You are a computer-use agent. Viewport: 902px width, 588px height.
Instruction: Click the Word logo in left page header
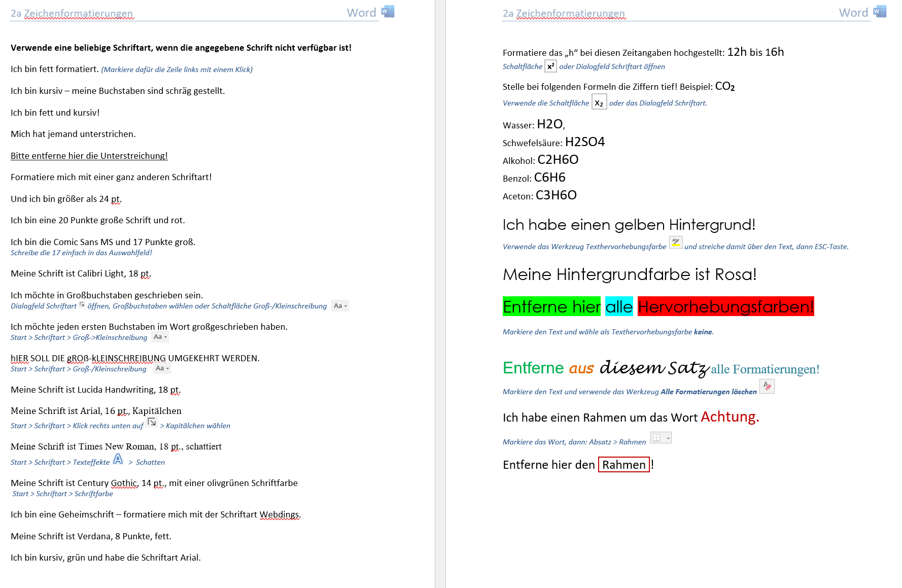point(388,12)
